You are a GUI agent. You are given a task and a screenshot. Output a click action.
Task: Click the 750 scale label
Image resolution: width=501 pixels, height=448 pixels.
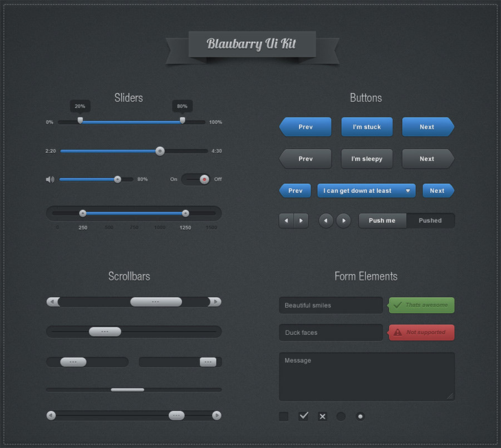coord(135,228)
